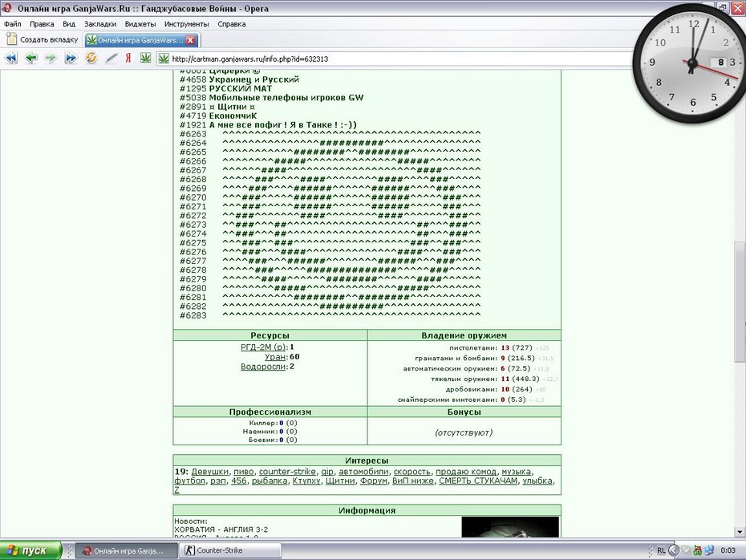
Task: Open the qip interest link
Action: coord(327,472)
